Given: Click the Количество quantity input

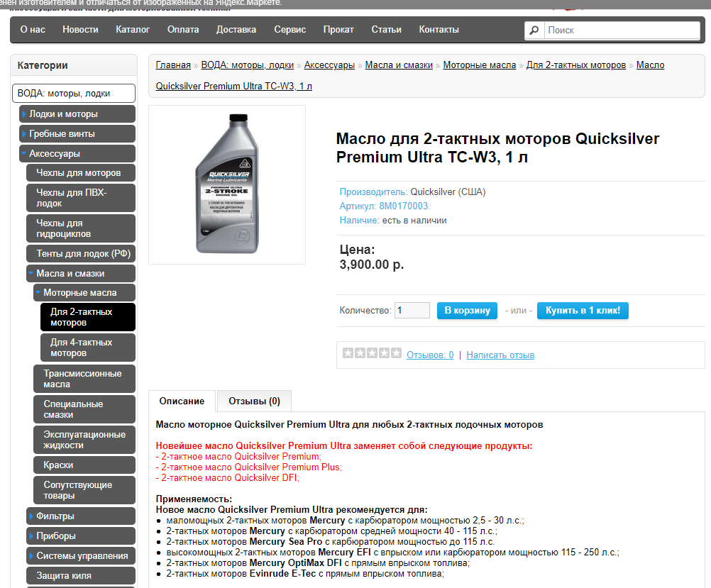Looking at the screenshot, I should click(412, 311).
